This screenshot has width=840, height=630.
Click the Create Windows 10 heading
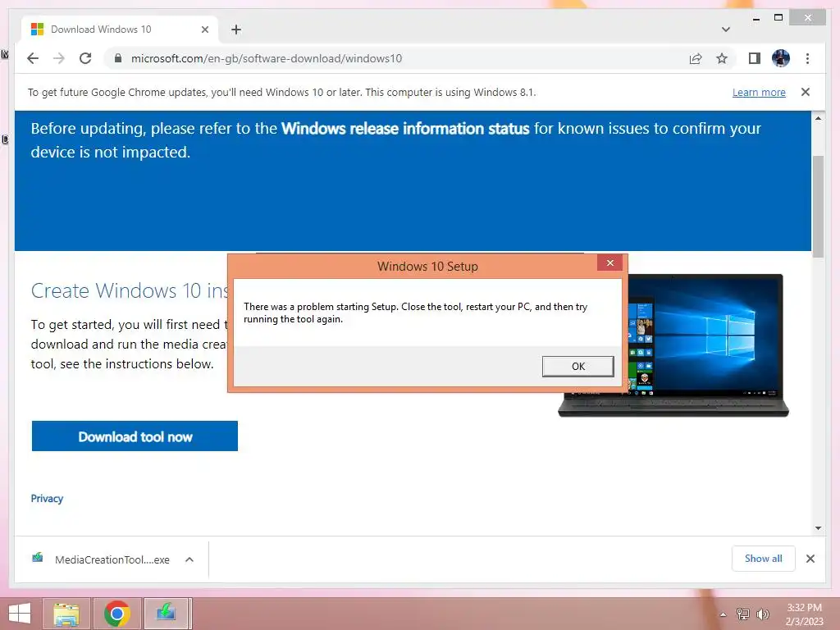130,291
